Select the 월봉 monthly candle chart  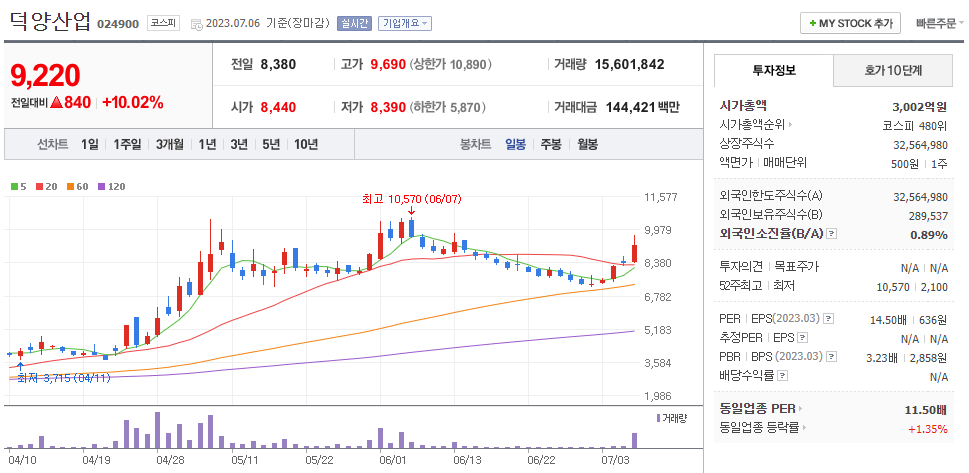[x=588, y=145]
